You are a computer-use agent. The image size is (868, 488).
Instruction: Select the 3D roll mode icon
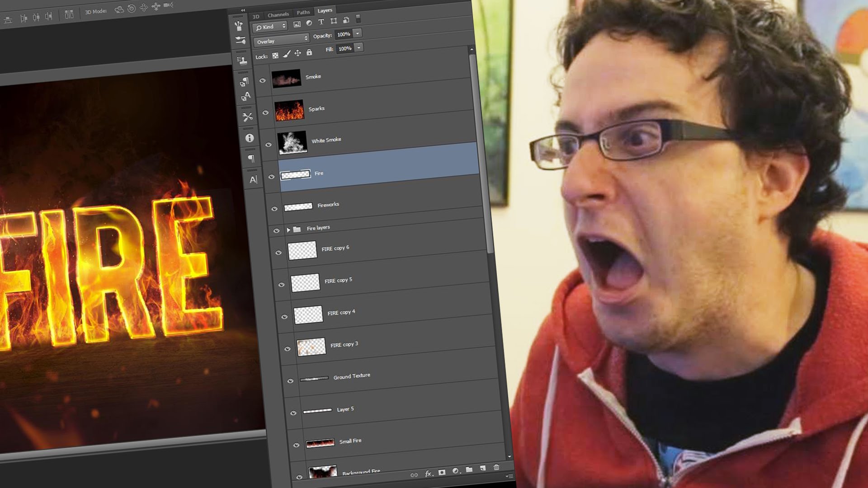click(132, 9)
